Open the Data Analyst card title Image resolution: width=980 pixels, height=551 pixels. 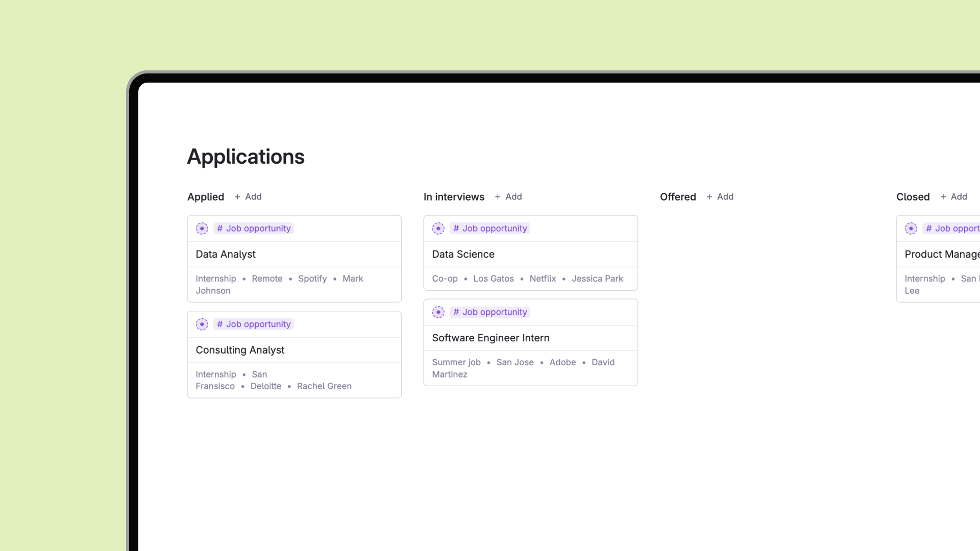point(226,254)
